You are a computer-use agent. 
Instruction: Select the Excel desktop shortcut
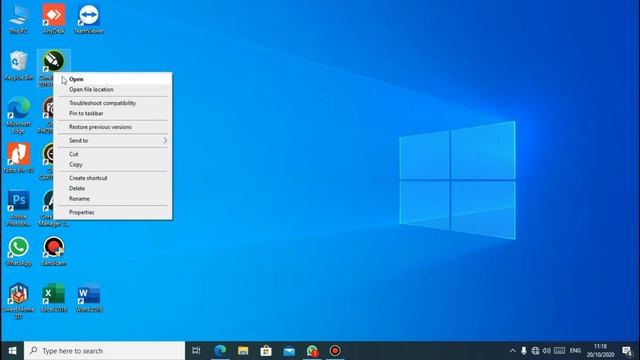pyautogui.click(x=53, y=298)
